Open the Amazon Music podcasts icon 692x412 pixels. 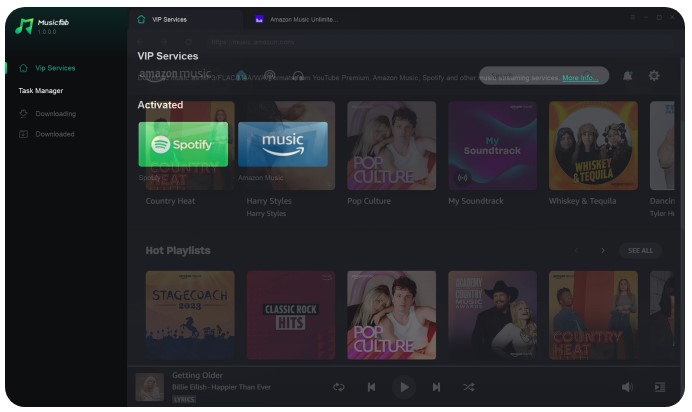pos(270,75)
